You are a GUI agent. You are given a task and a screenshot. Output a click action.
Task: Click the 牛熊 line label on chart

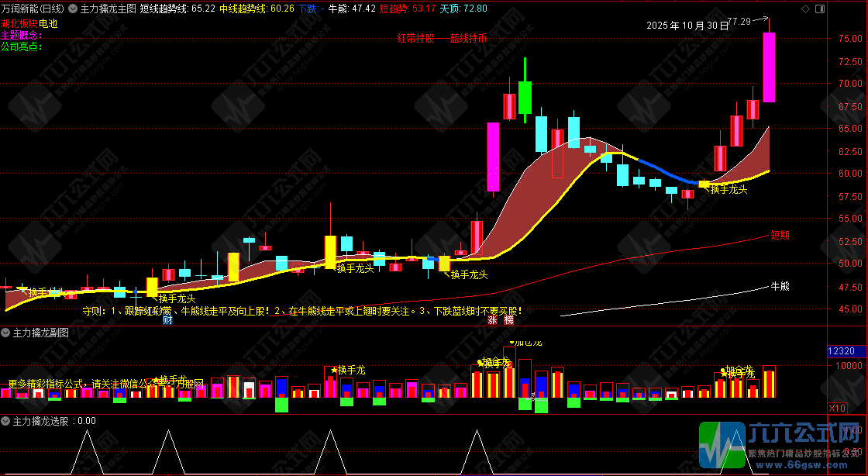(x=779, y=286)
